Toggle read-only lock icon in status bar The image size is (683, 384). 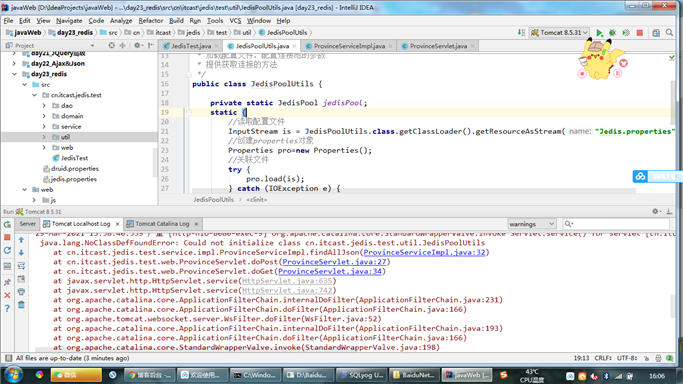coord(646,358)
